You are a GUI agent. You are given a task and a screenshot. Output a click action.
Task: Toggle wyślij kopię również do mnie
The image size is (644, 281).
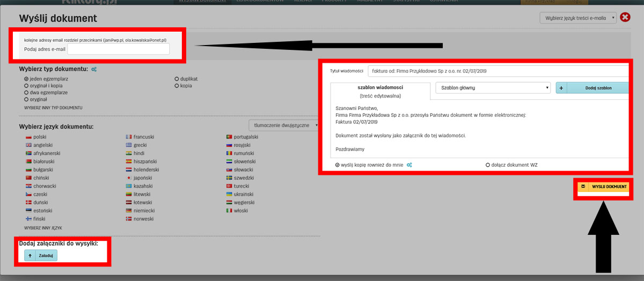338,165
